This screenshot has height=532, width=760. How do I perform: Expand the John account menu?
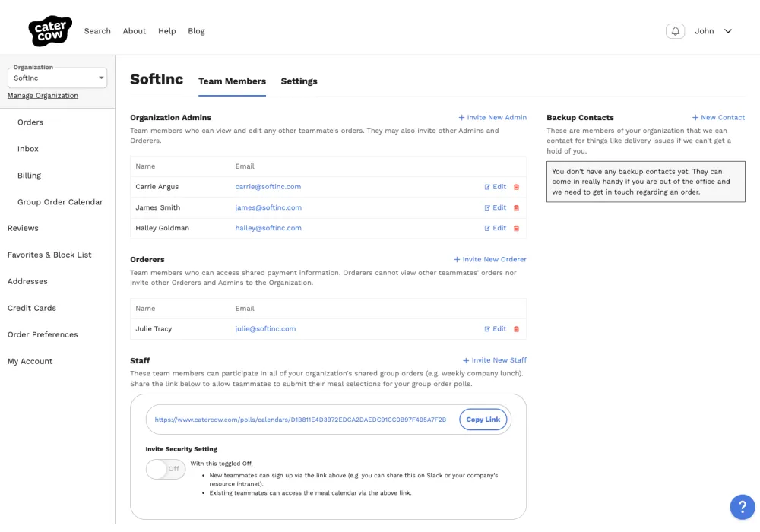[713, 31]
